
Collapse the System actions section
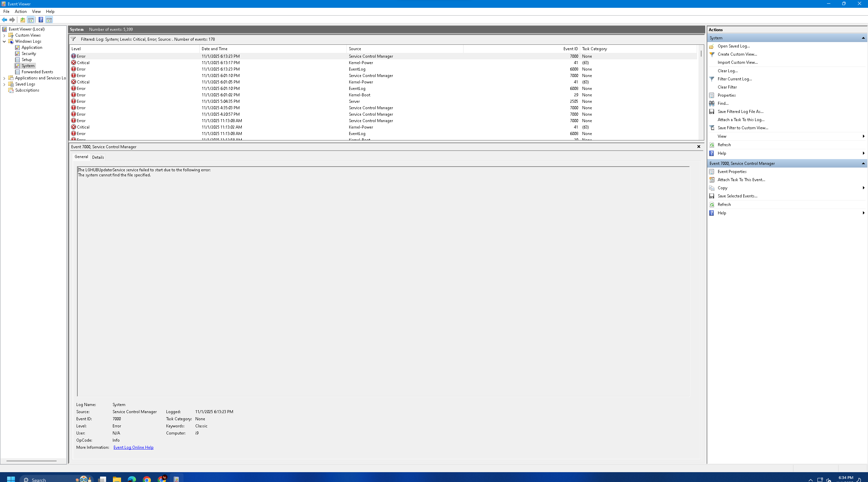[x=863, y=38]
